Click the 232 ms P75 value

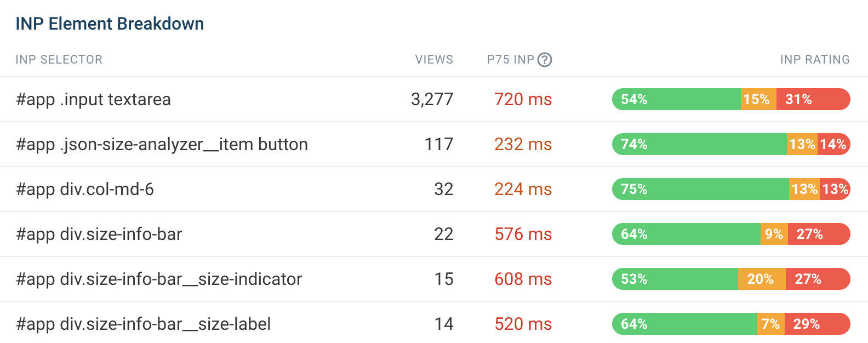[523, 144]
